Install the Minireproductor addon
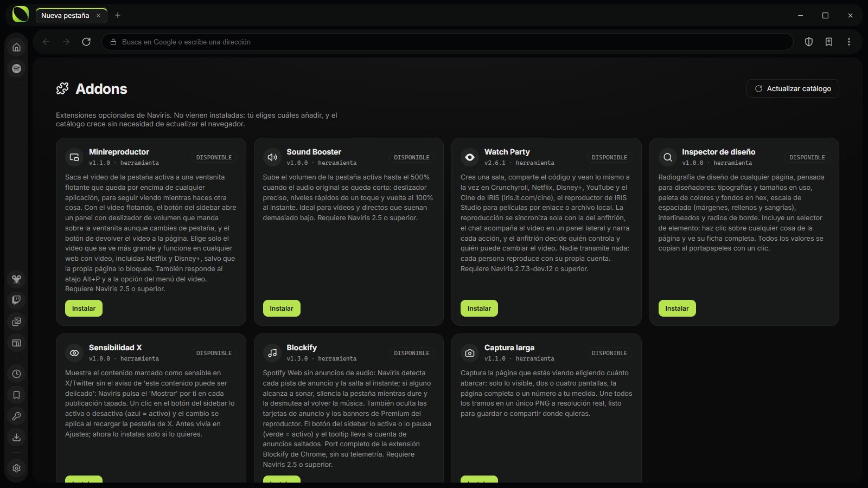This screenshot has width=868, height=488. pyautogui.click(x=84, y=308)
